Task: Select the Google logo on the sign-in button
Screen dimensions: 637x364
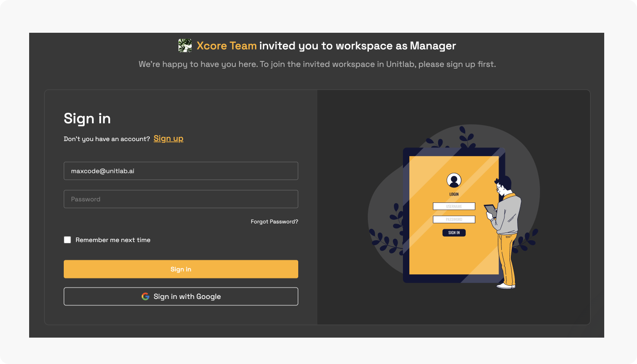Action: click(x=145, y=296)
